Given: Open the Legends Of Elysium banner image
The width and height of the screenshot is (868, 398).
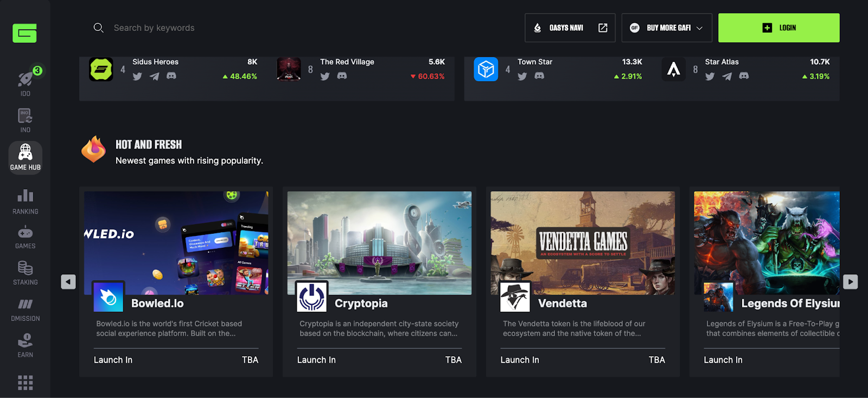Looking at the screenshot, I should (767, 243).
